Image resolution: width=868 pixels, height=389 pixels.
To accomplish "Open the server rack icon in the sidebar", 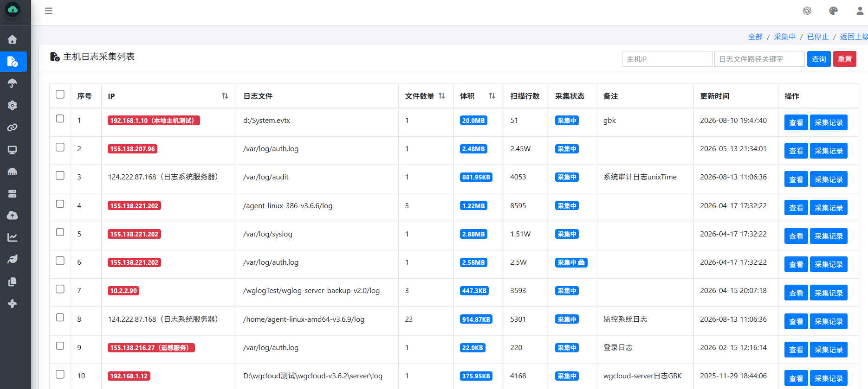I will pos(13,194).
